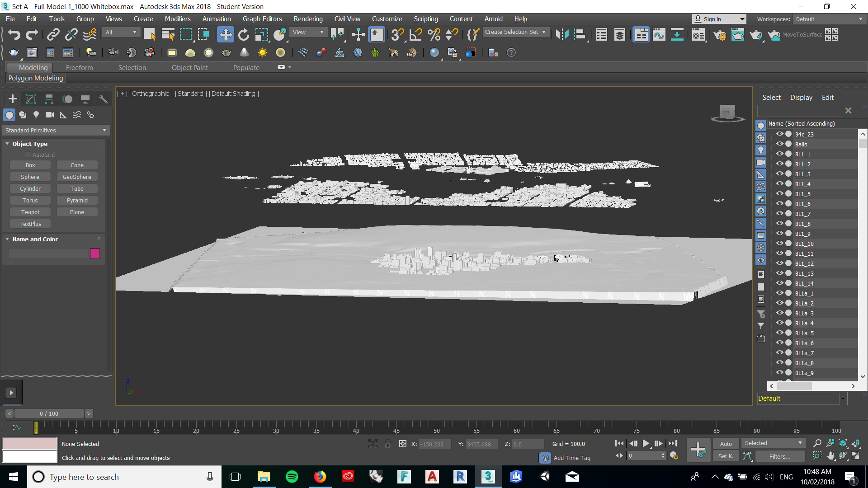Enable the 3D Snaps toggle
Image resolution: width=868 pixels, height=488 pixels.
point(397,34)
